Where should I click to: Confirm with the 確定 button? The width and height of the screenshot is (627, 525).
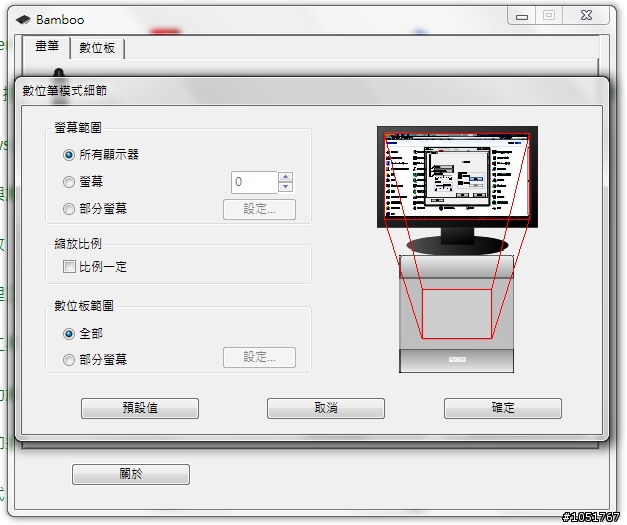pyautogui.click(x=503, y=408)
